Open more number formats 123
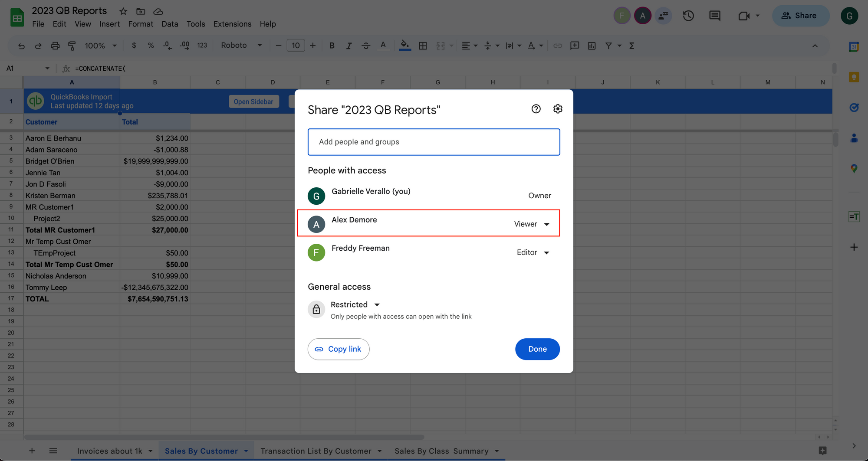This screenshot has width=868, height=461. [x=202, y=46]
